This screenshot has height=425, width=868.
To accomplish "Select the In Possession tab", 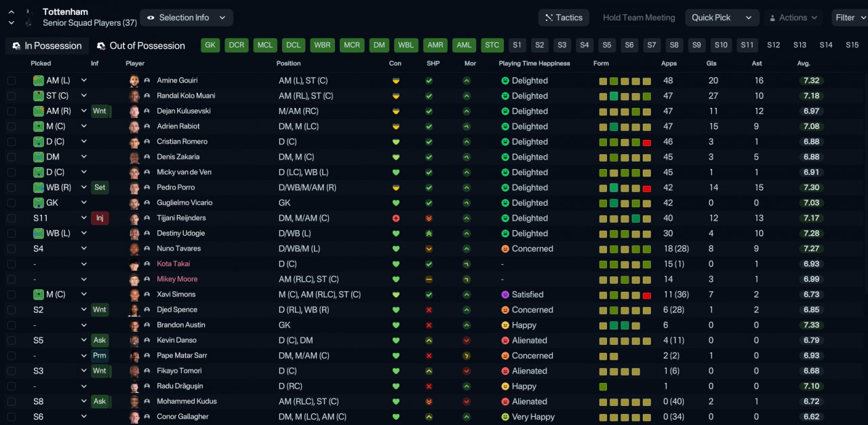I will [47, 45].
